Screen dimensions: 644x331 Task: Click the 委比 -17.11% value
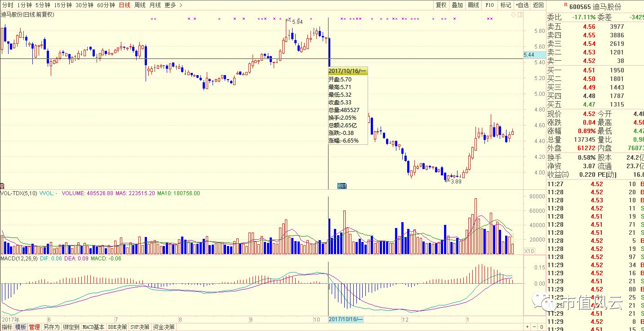point(583,17)
